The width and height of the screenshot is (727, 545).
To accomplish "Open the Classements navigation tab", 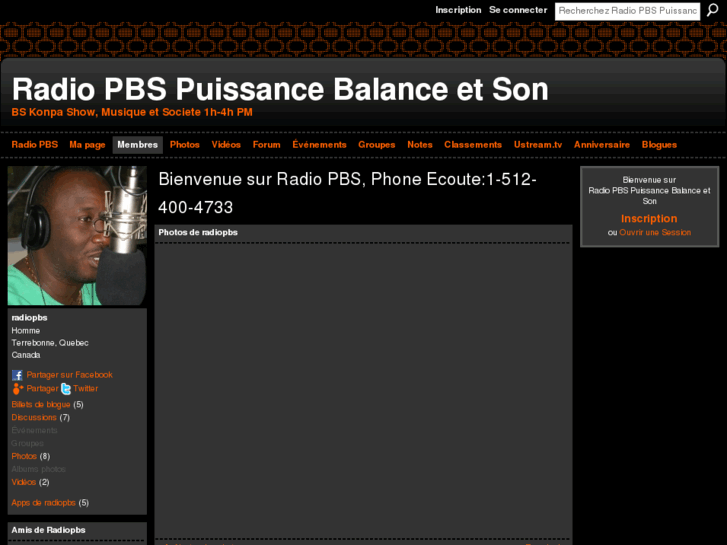I will click(473, 145).
